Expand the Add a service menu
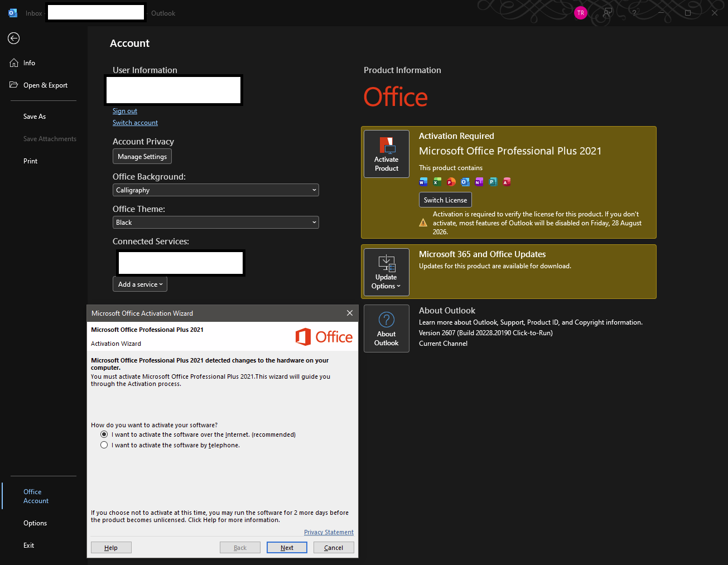 140,284
